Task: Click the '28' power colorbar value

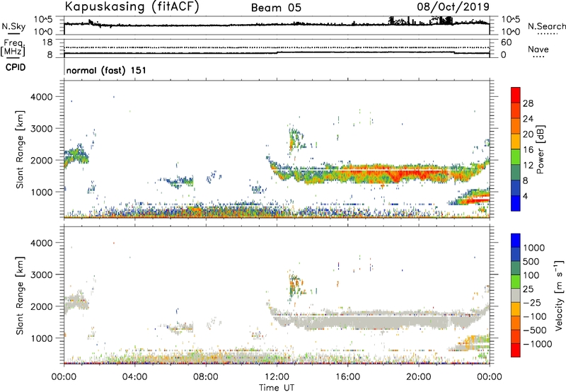Action: [528, 103]
